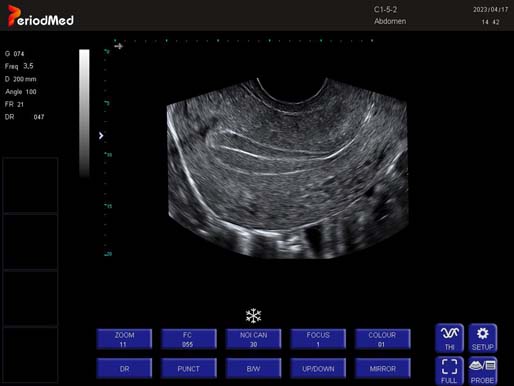Open the SETUP gear icon
Screen dimensions: 514x386
click(483, 338)
